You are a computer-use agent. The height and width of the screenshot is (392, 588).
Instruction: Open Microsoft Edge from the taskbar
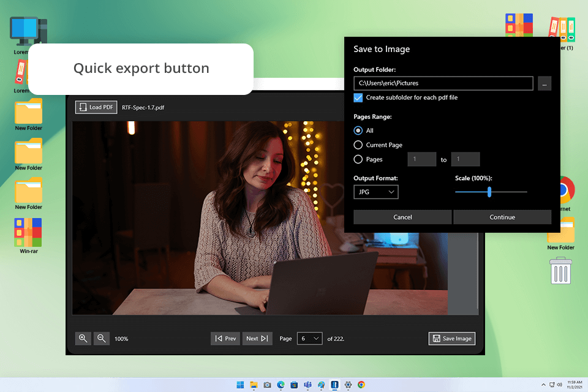281,385
